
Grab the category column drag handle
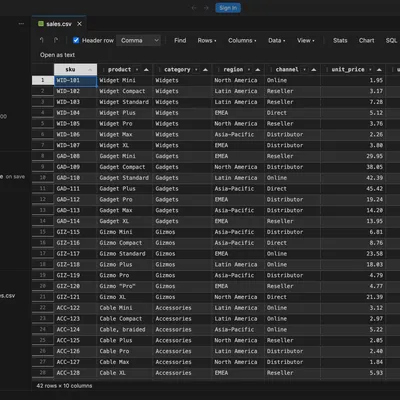pos(160,70)
